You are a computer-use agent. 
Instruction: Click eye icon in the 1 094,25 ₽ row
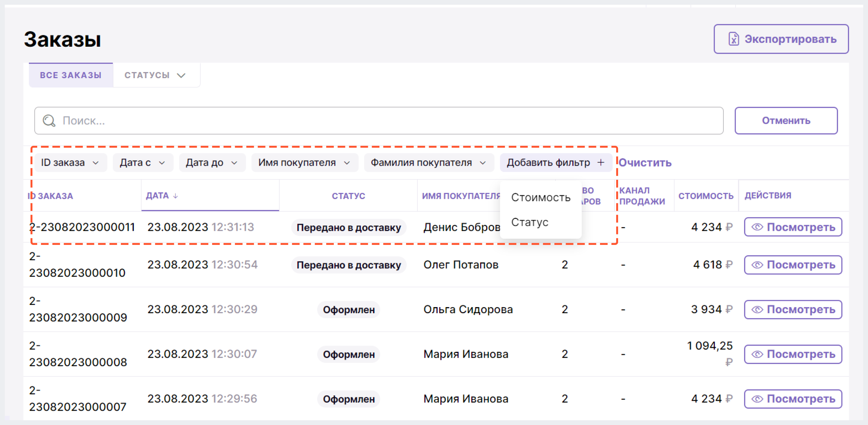click(757, 354)
